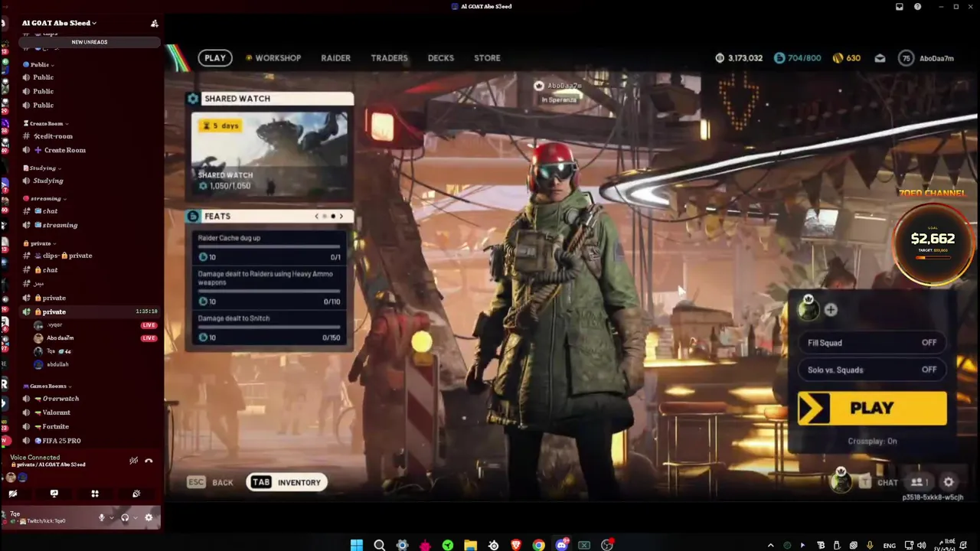
Task: Go to previous Feats page arrow
Action: [317, 217]
